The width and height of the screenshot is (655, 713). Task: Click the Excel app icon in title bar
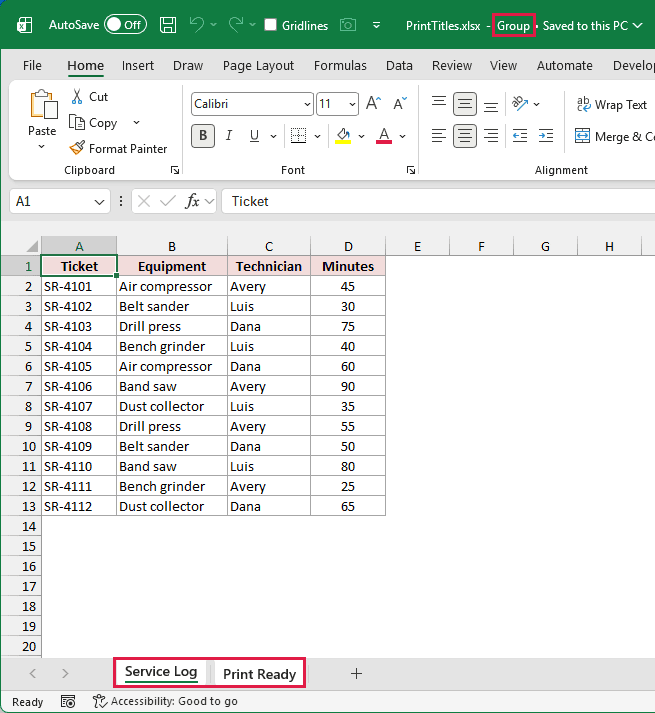coord(25,25)
